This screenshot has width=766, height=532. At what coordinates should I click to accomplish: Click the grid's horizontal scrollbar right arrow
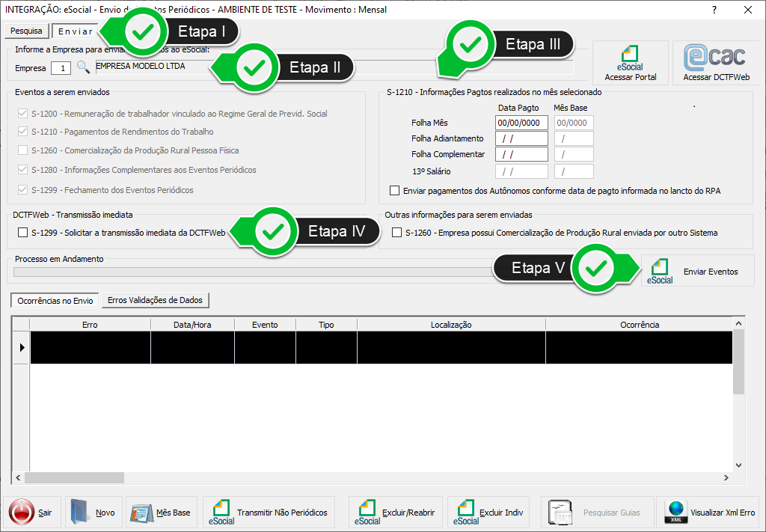click(725, 477)
